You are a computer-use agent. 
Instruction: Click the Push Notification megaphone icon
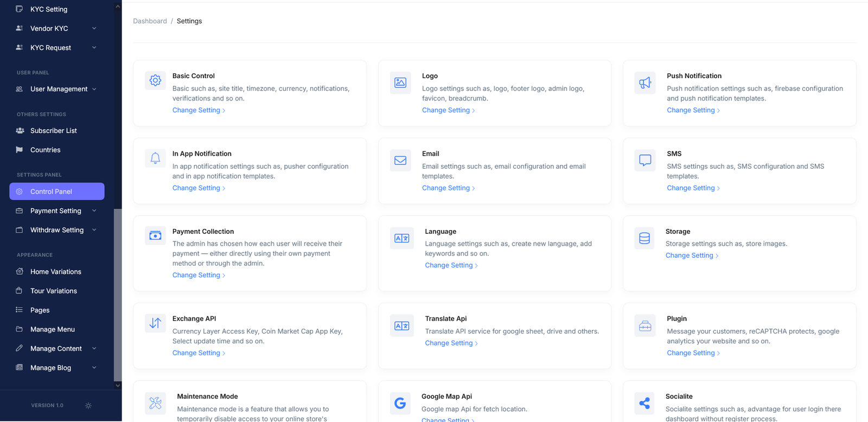point(644,83)
